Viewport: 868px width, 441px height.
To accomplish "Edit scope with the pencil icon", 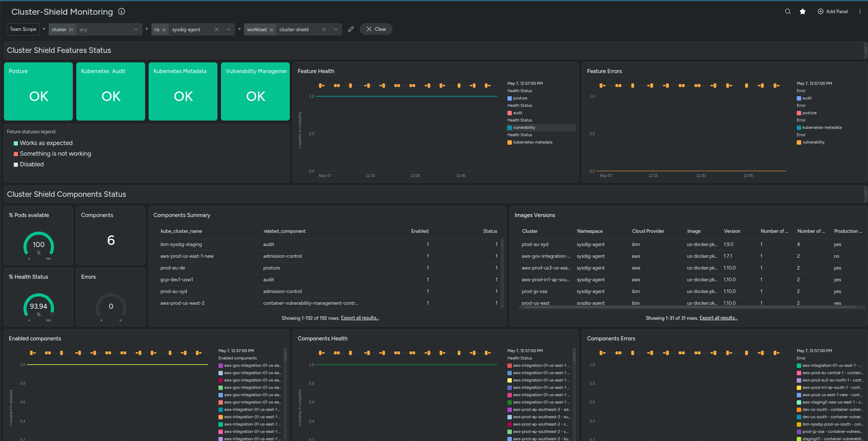I will pyautogui.click(x=351, y=29).
